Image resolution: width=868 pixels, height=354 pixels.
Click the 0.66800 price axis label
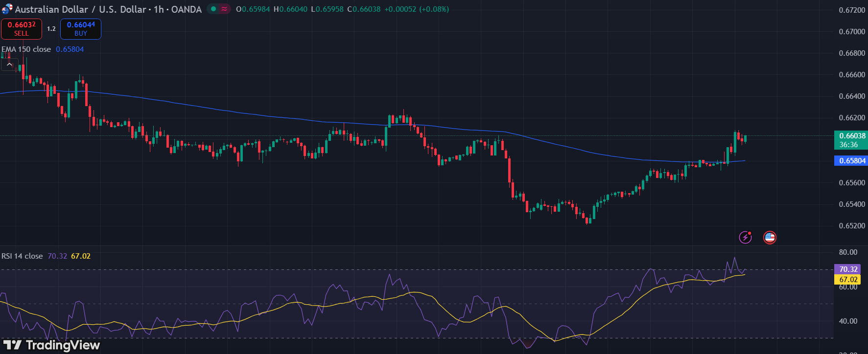pyautogui.click(x=852, y=53)
